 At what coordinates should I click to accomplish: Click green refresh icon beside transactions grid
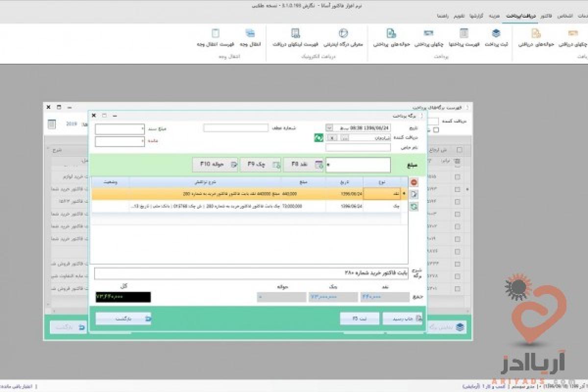pos(414,207)
